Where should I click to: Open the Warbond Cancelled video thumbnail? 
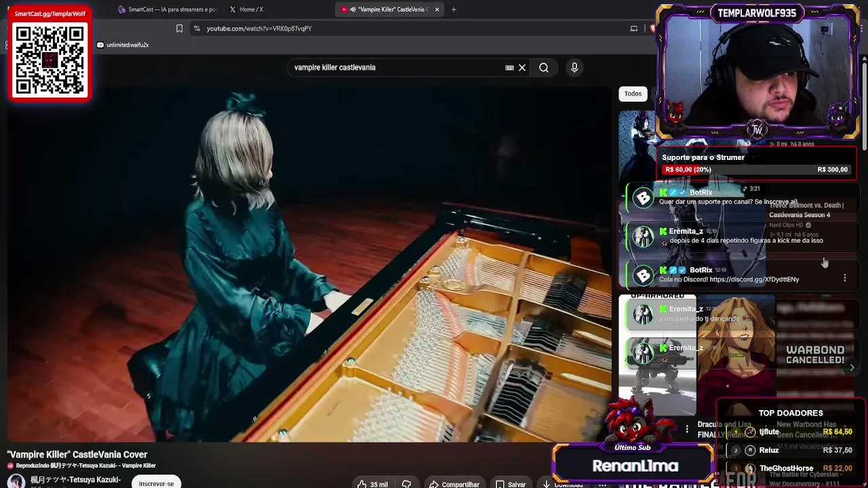pyautogui.click(x=815, y=355)
